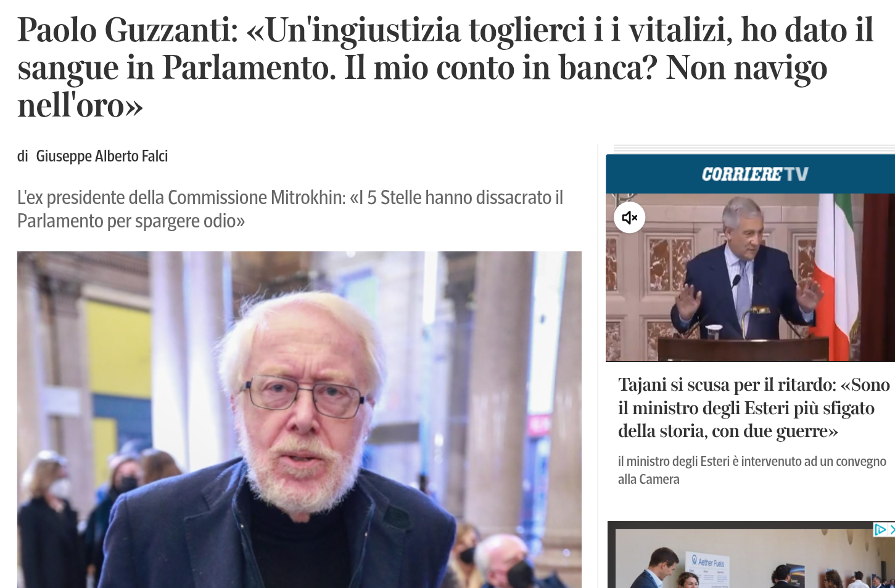Image resolution: width=895 pixels, height=588 pixels.
Task: Close the advertisement with the X icon
Action: pyautogui.click(x=892, y=529)
